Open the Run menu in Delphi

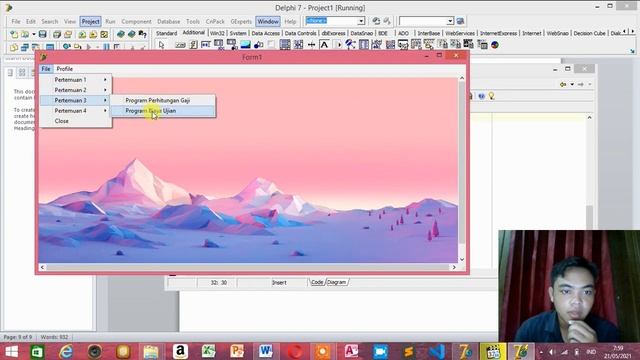coord(110,21)
